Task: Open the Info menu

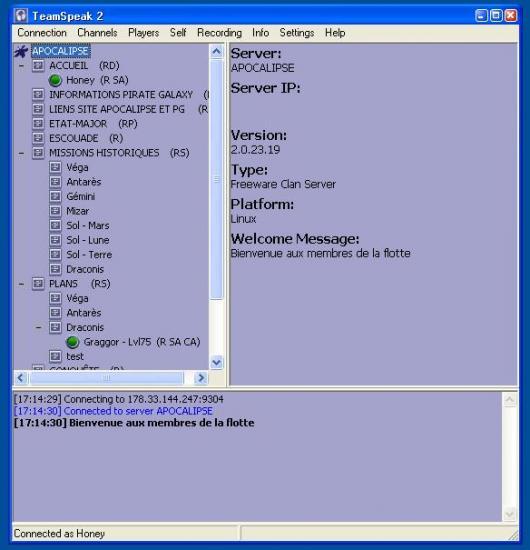Action: pos(261,33)
